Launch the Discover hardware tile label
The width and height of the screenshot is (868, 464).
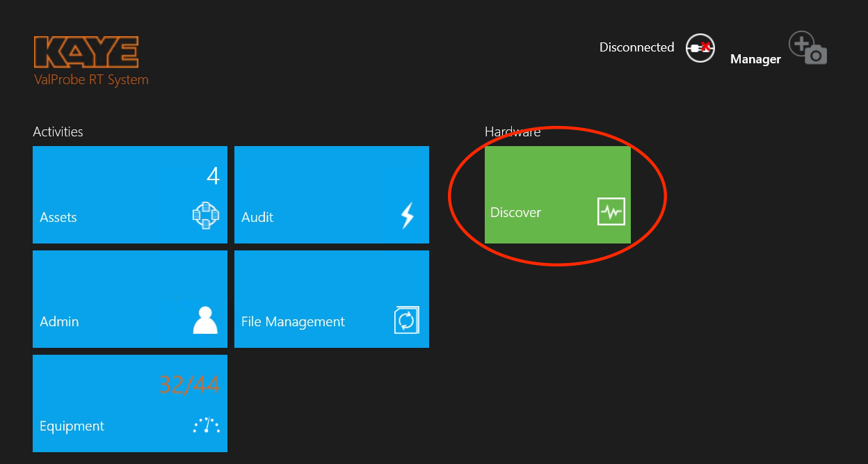pyautogui.click(x=515, y=213)
